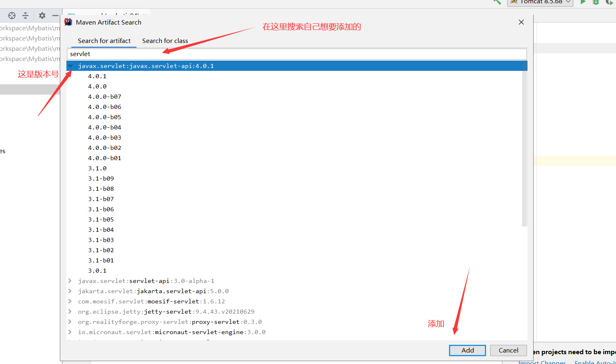
Task: Select javax.servlet:servlet-api:3.0-alpha-1 artifact
Action: [146, 281]
